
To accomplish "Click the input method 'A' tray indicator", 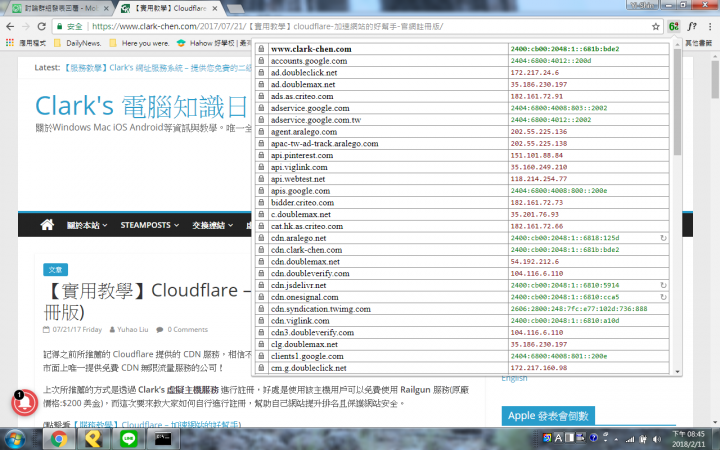I will 558,438.
